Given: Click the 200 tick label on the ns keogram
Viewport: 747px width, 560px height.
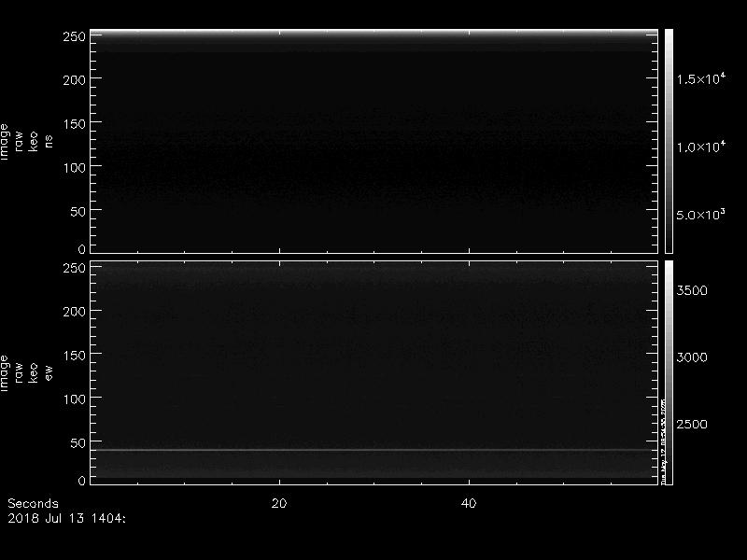Looking at the screenshot, I should (x=74, y=80).
